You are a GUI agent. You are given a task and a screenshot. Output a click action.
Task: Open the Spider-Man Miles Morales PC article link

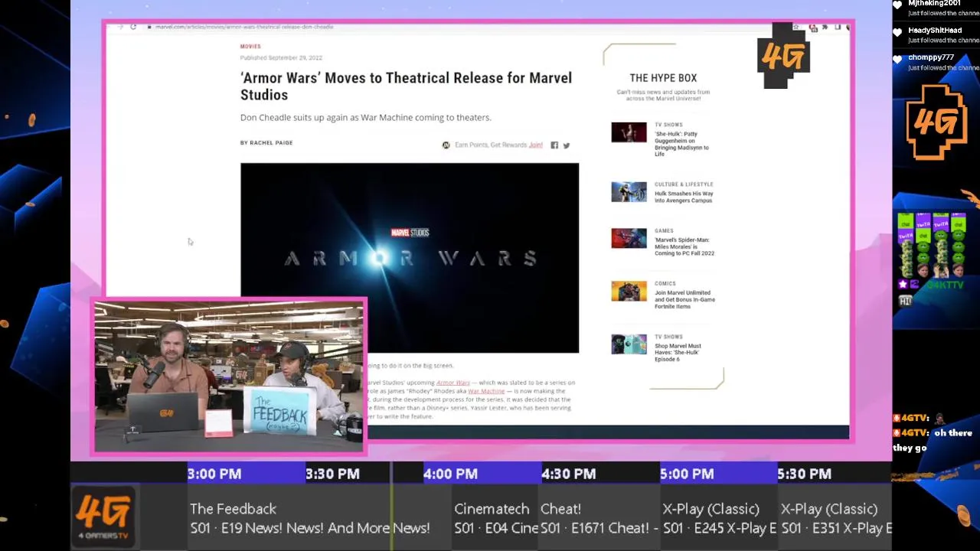coord(684,246)
